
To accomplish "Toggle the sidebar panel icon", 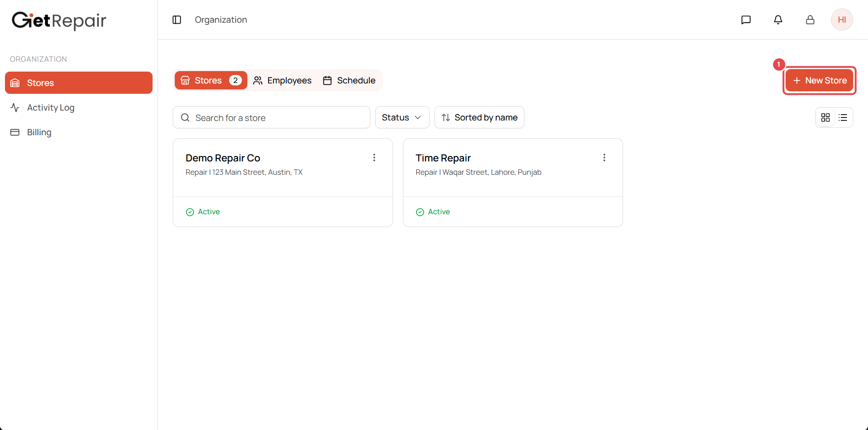I will (x=177, y=20).
